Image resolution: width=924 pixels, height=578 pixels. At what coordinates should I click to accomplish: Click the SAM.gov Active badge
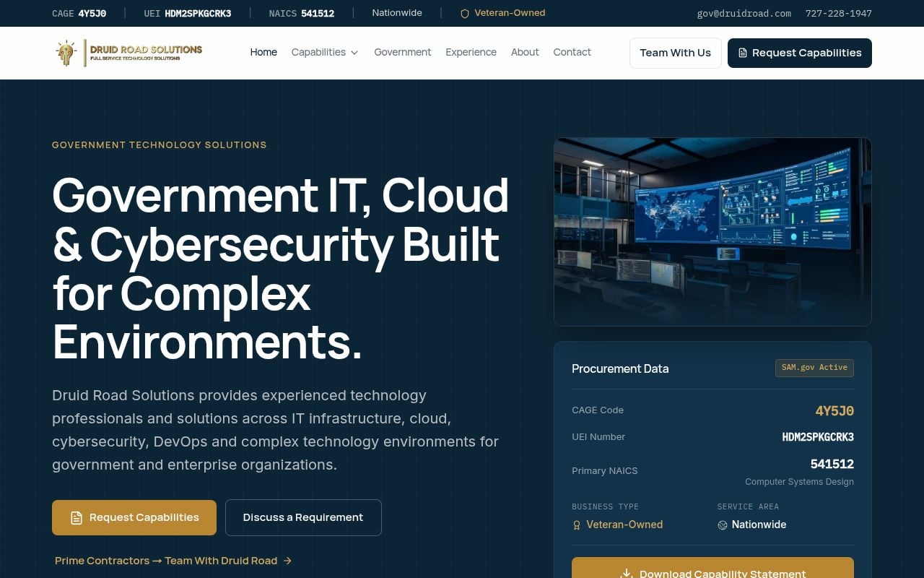pyautogui.click(x=814, y=368)
